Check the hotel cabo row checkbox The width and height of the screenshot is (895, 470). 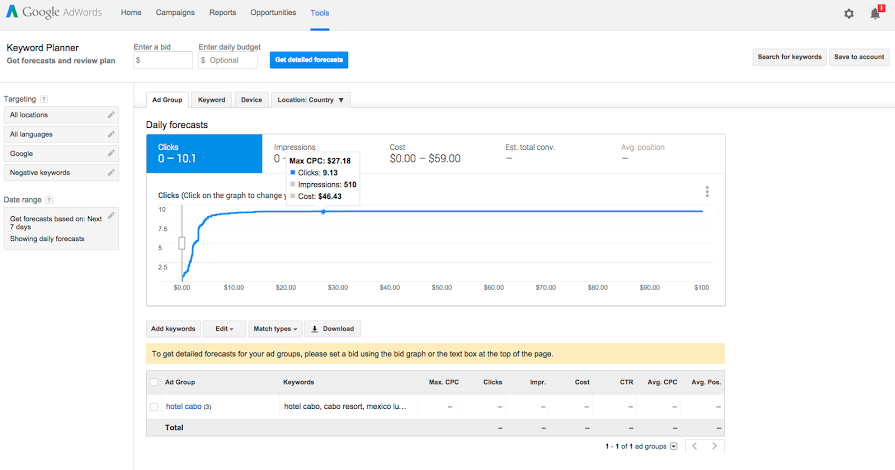pyautogui.click(x=153, y=407)
